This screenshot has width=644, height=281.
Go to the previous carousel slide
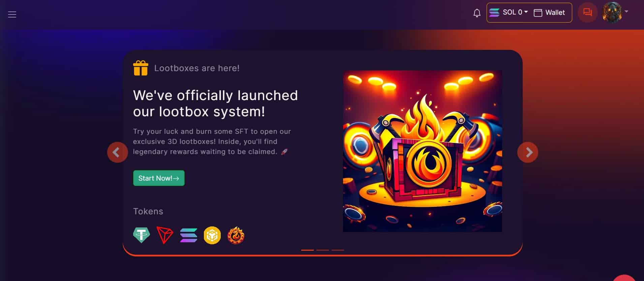tap(117, 152)
